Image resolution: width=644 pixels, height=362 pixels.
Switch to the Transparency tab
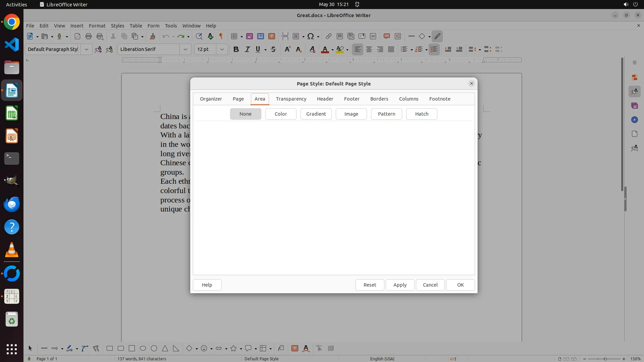[291, 99]
